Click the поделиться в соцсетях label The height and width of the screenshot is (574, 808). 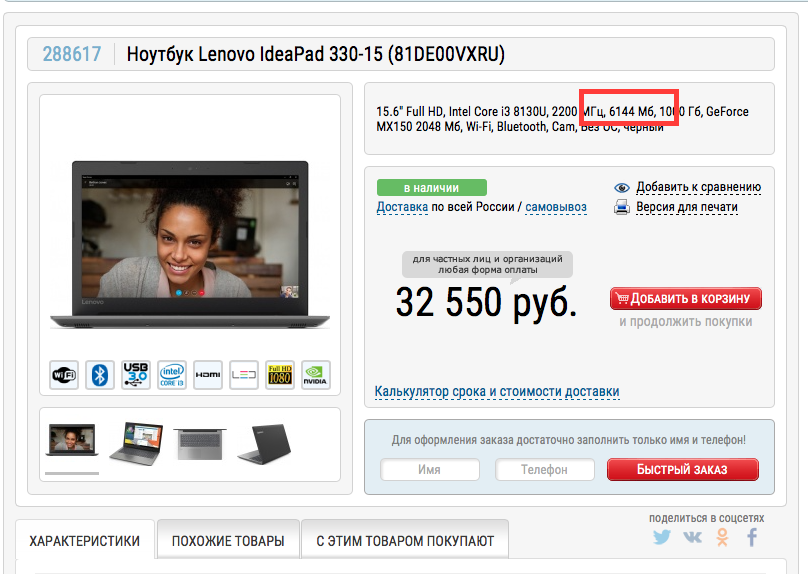point(706,518)
